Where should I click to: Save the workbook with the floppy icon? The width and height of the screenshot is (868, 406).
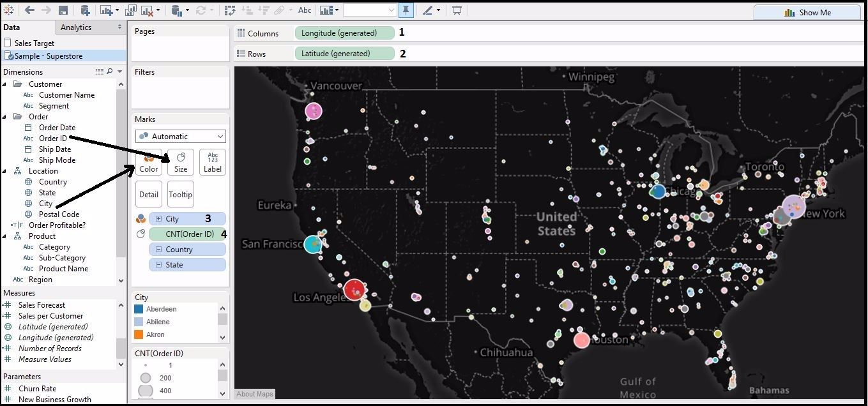pos(63,10)
